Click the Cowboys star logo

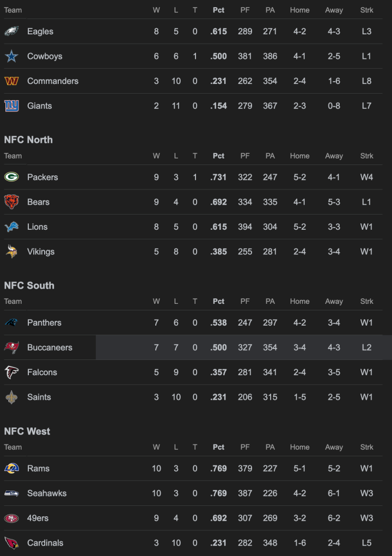[11, 56]
